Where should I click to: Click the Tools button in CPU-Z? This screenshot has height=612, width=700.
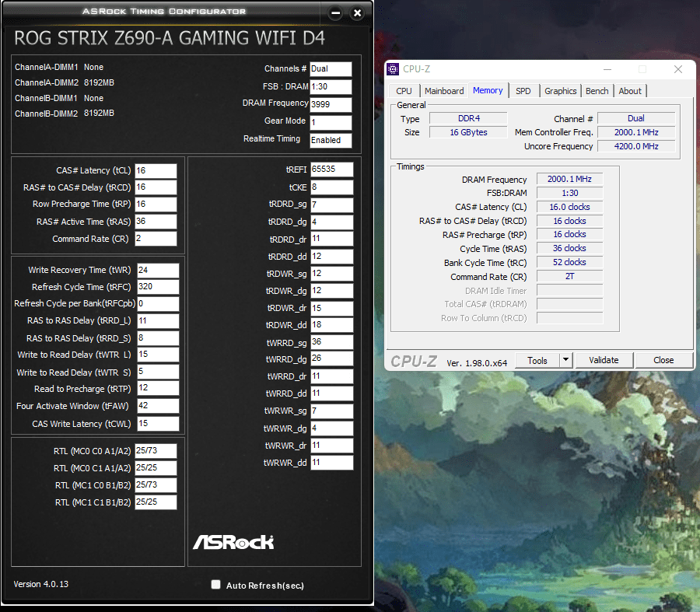pyautogui.click(x=537, y=360)
